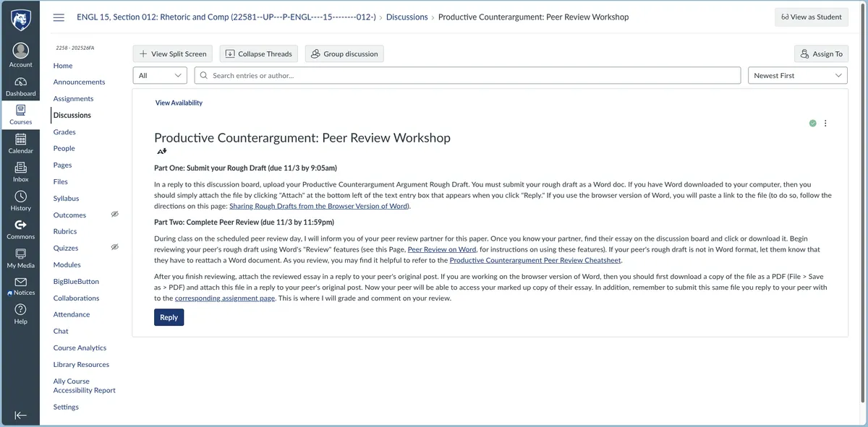Click the Reply button
Screen dimensions: 868x427
point(169,317)
